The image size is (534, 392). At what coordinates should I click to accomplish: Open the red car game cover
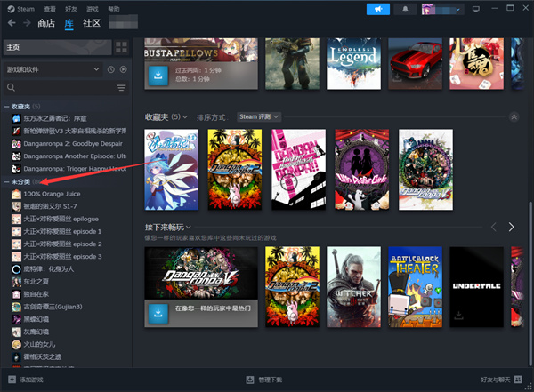415,64
